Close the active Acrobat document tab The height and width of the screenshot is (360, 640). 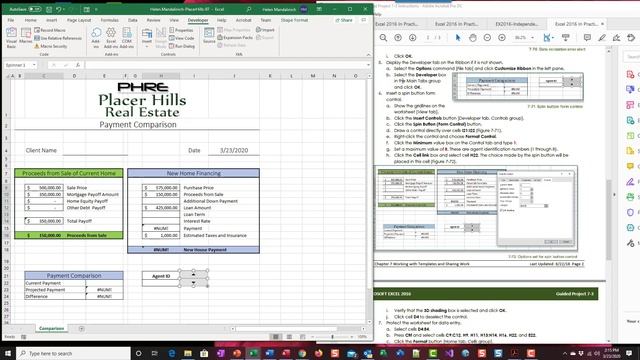pyautogui.click(x=602, y=24)
